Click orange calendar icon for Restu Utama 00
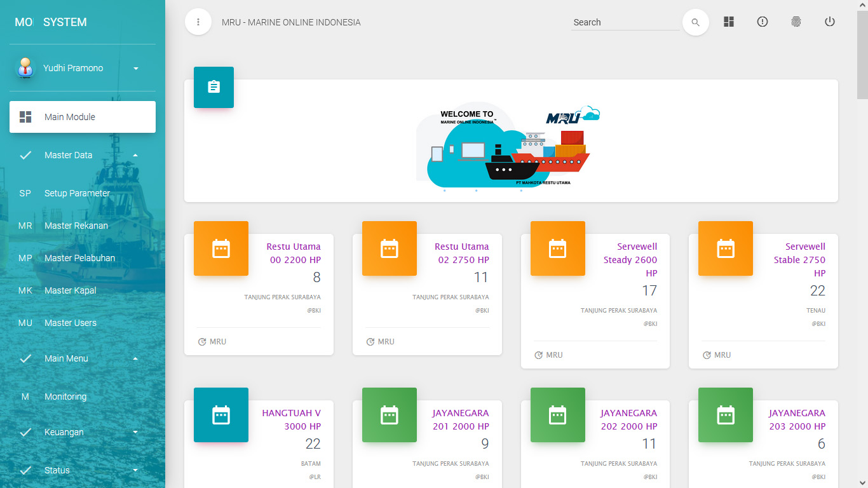Screen dimensions: 868x488 (220, 248)
